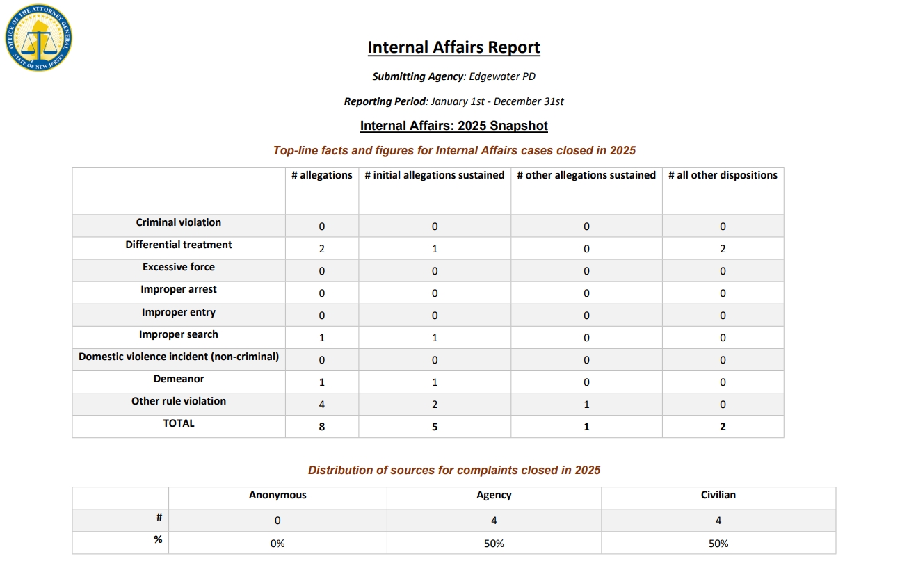Image resolution: width=909 pixels, height=588 pixels.
Task: Click the Attorney General seal logo
Action: click(x=38, y=39)
